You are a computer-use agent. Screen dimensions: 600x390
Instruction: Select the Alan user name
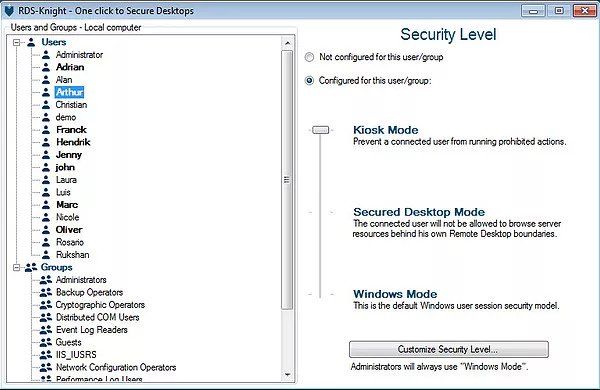coord(64,80)
